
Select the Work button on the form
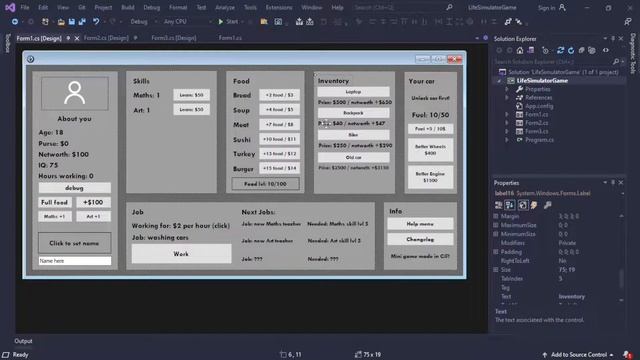click(x=181, y=254)
